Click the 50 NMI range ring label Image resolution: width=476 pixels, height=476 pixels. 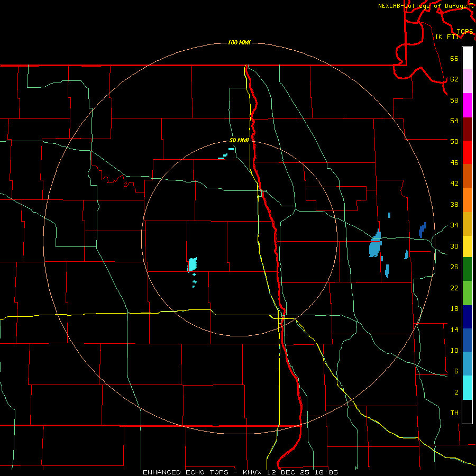[239, 140]
